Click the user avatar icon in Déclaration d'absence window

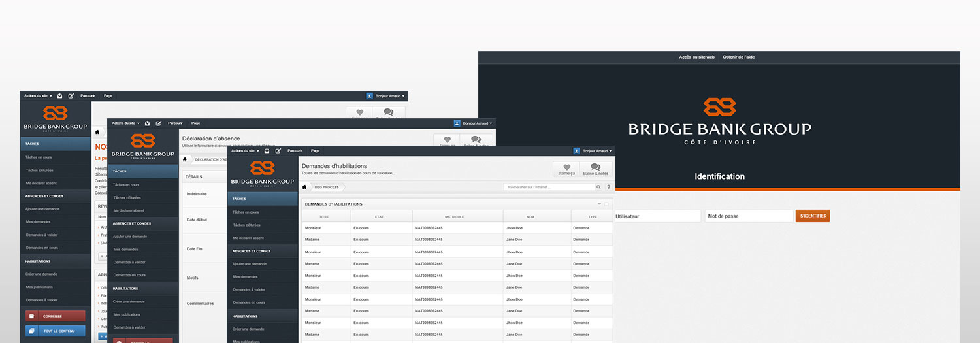457,123
